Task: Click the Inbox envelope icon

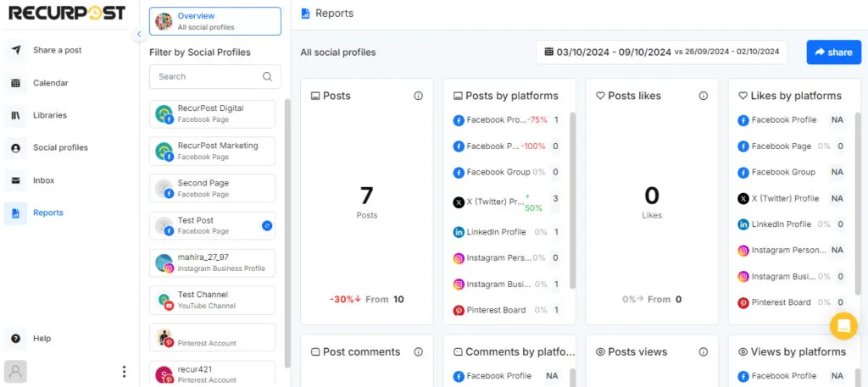Action: [15, 180]
